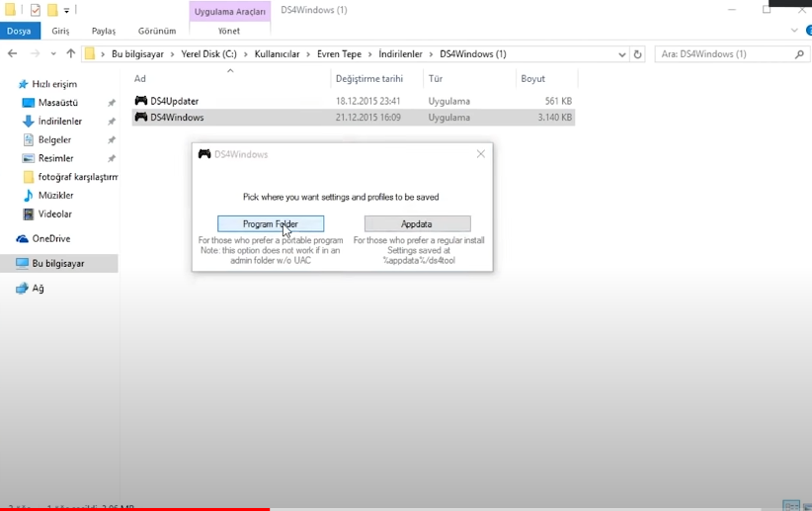The width and height of the screenshot is (812, 511).
Task: Click the Yerel Disk (C:) breadcrumb
Action: (x=208, y=54)
